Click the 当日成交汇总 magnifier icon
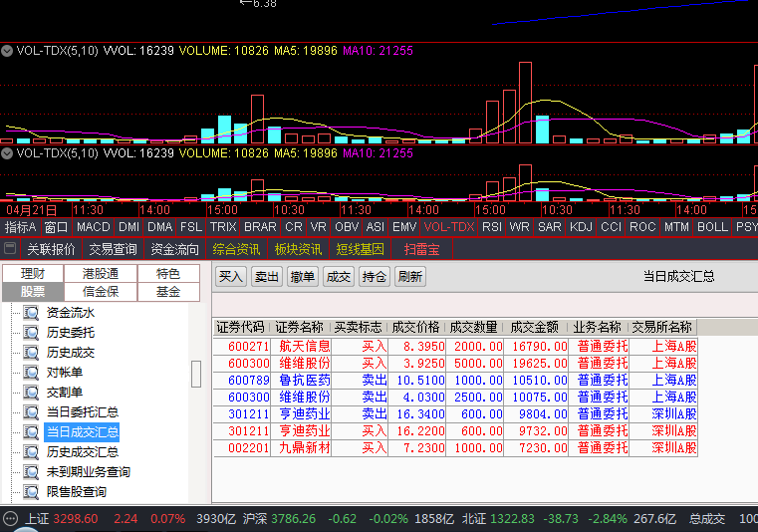This screenshot has height=532, width=758. (31, 432)
